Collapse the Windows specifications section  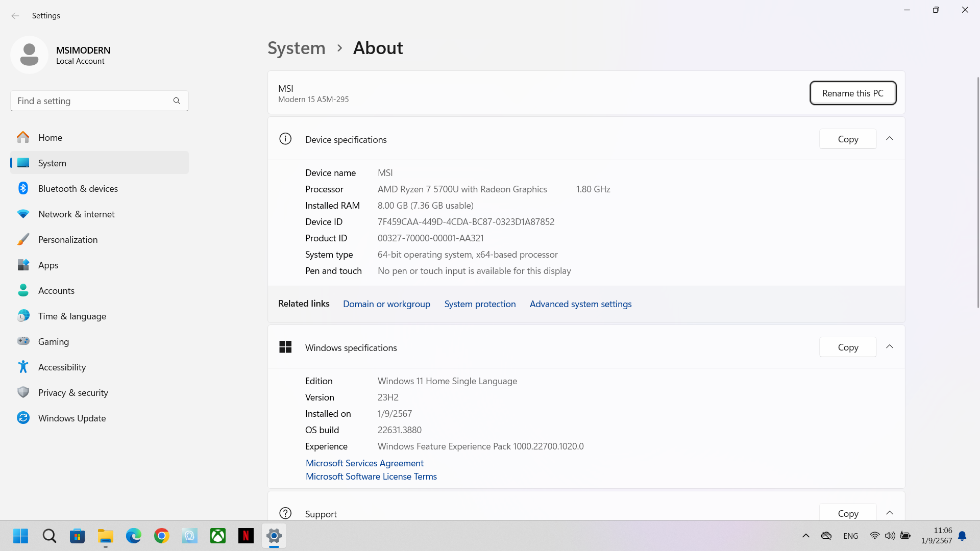point(890,347)
